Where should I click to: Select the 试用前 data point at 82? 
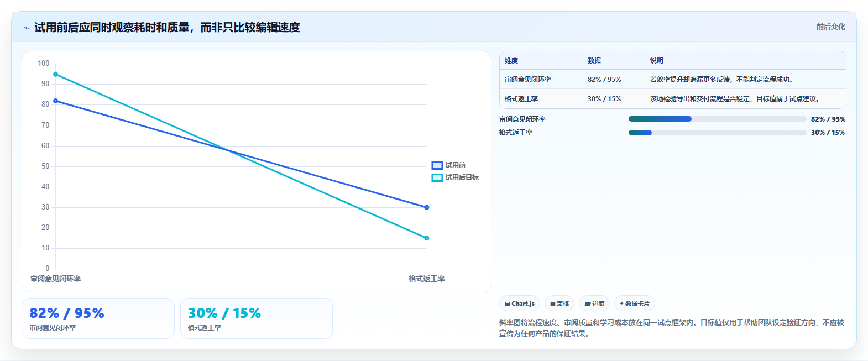(x=55, y=101)
